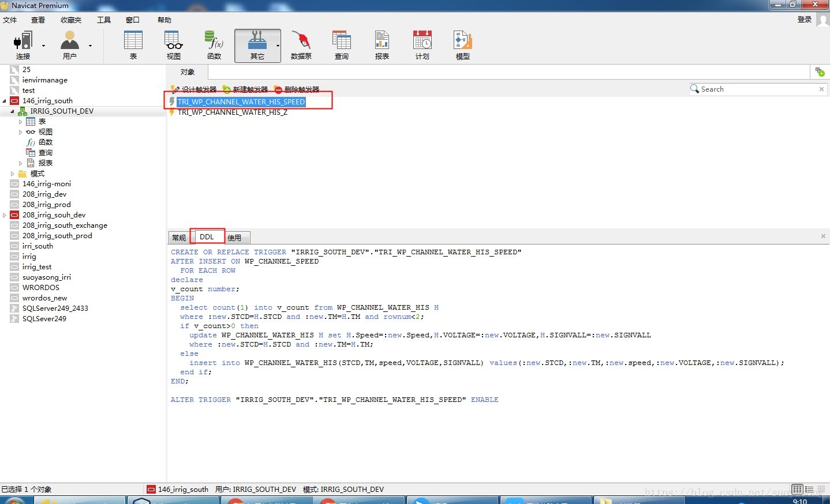Viewport: 830px width, 504px height.
Task: Open the 文件 menu
Action: [10, 20]
